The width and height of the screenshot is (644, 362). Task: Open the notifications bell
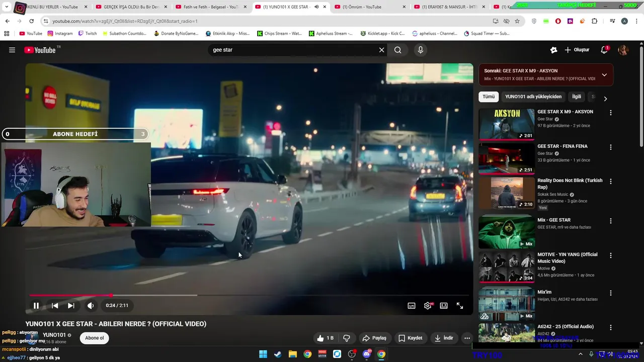tap(604, 50)
